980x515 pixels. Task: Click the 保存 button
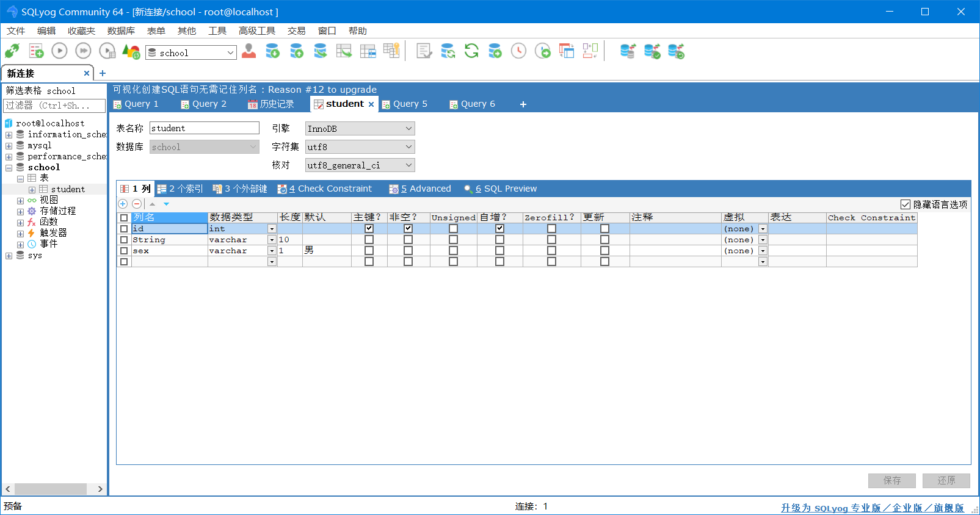891,481
